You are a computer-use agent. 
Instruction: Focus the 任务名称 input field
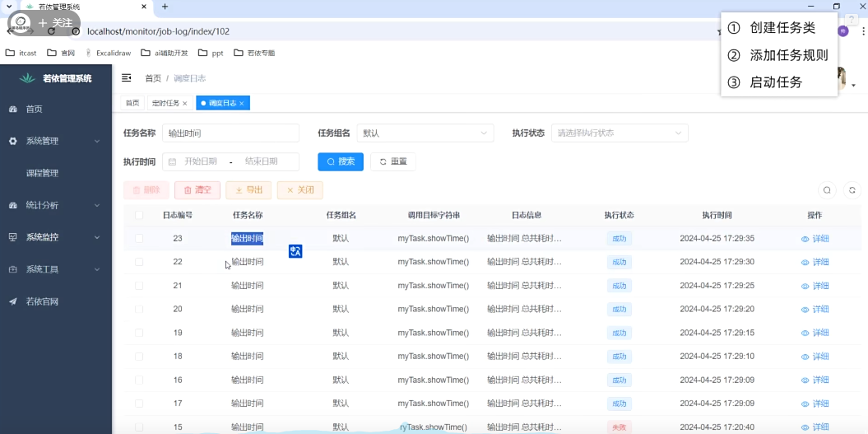(231, 133)
